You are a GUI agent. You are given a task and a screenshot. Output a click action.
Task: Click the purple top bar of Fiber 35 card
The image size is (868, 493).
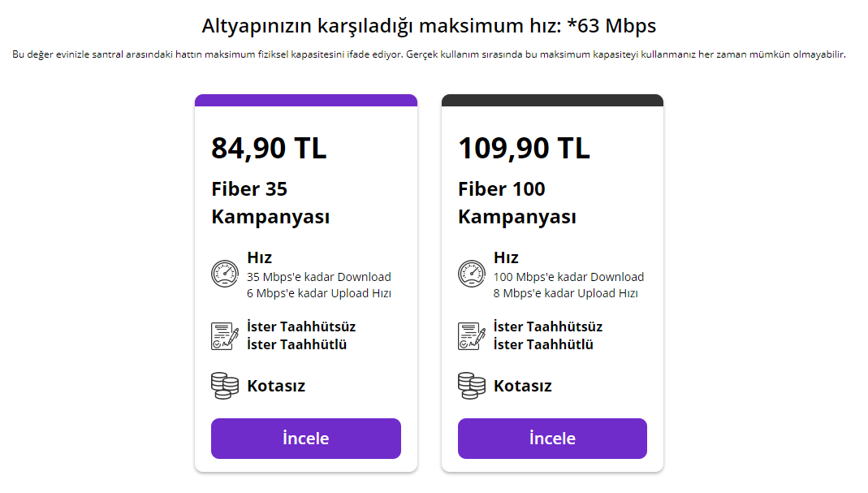click(x=306, y=101)
